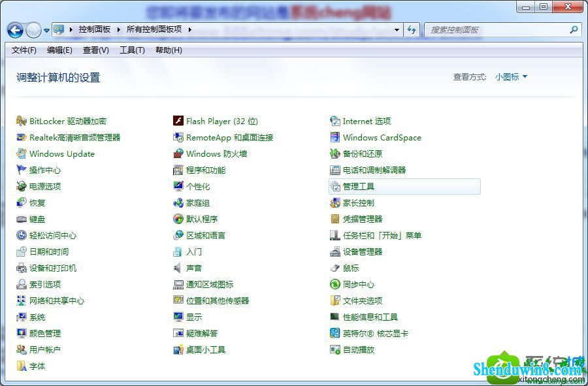
Task: Open the 桌面小工具 icon
Action: pyautogui.click(x=178, y=349)
